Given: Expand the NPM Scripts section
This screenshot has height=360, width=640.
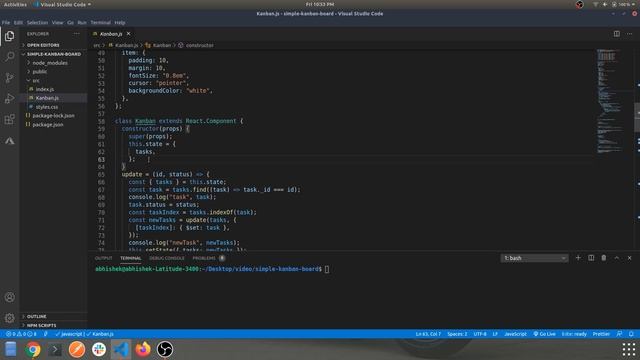Looking at the screenshot, I should click(53, 325).
